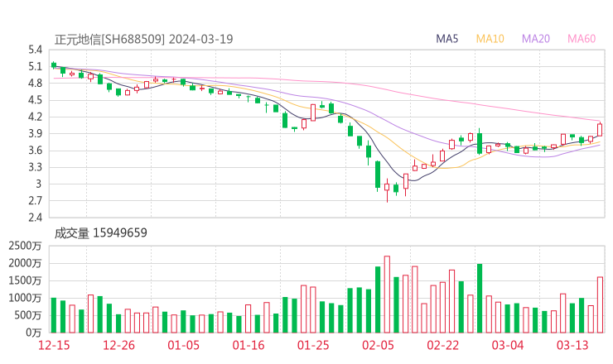Click the 成交量 15949659 volume label
This screenshot has width=613, height=364.
(x=100, y=232)
